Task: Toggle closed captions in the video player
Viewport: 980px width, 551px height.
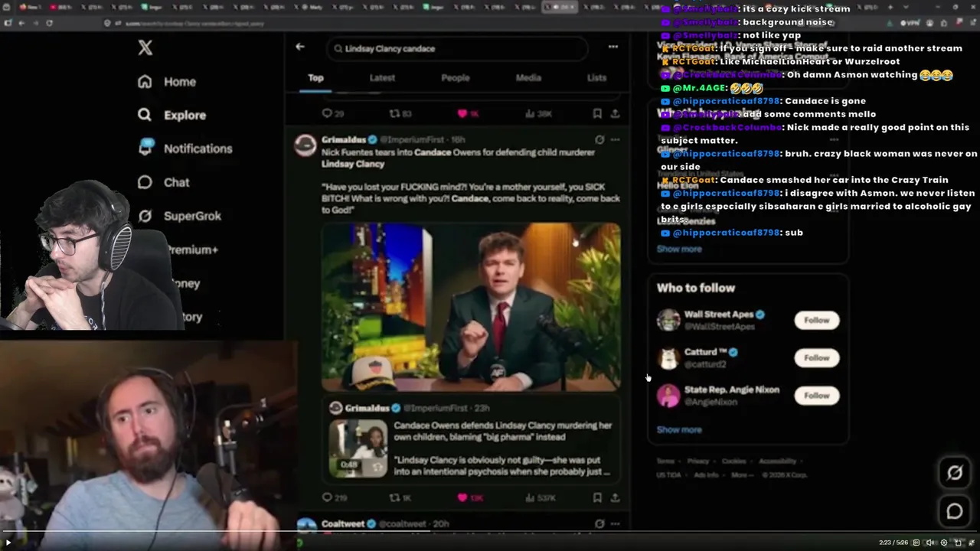Action: 916,543
